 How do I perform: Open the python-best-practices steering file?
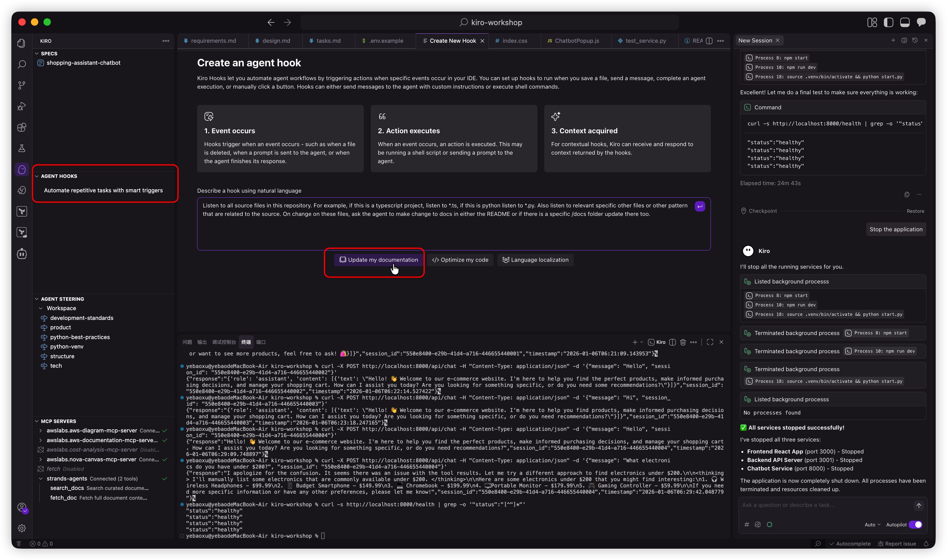[80, 337]
